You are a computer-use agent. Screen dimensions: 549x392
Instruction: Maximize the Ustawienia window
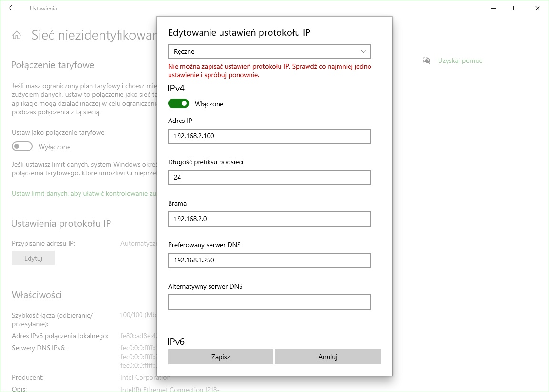click(516, 9)
